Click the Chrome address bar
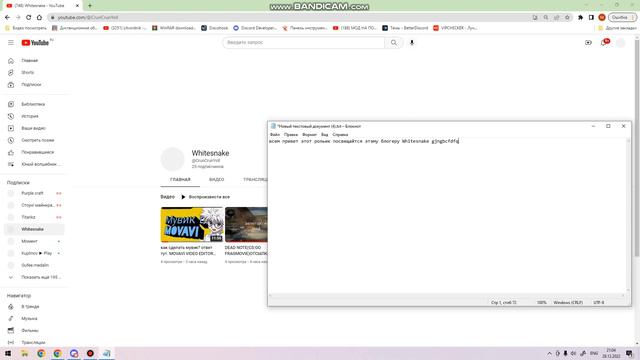This screenshot has width=640, height=360. point(290,18)
